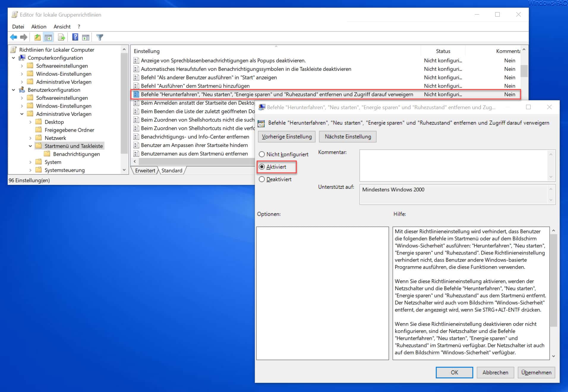
Task: Open the ? help menu
Action: (79, 26)
